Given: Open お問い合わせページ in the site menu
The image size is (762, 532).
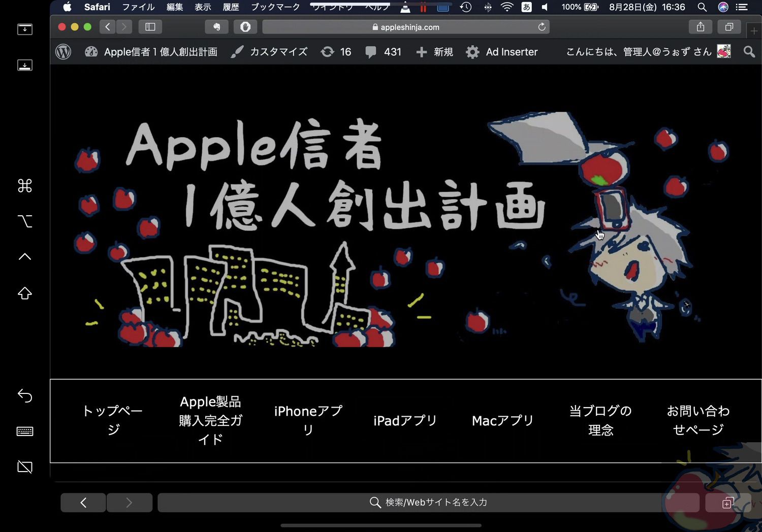Looking at the screenshot, I should [x=698, y=420].
